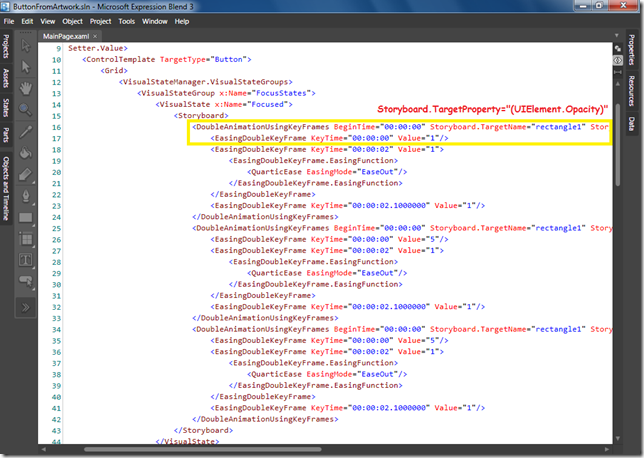Select the Button control tool
Image resolution: width=644 pixels, height=458 pixels.
(x=25, y=281)
